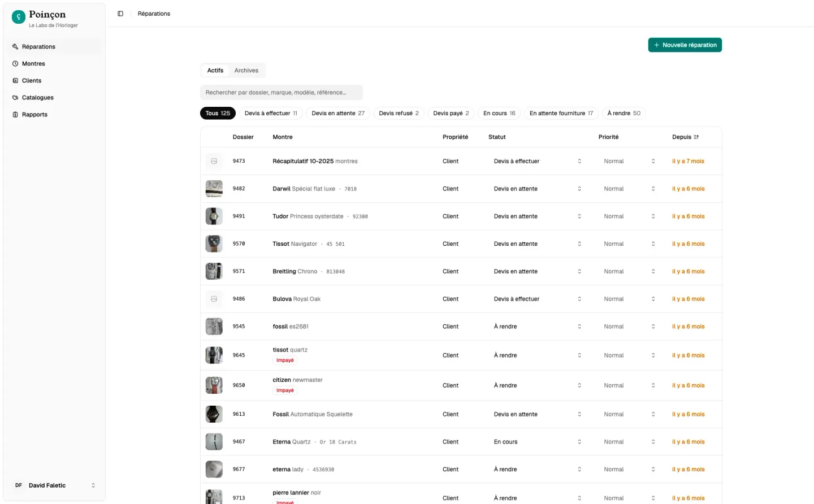The width and height of the screenshot is (814, 504).
Task: Click the Dossier column header
Action: pyautogui.click(x=243, y=137)
